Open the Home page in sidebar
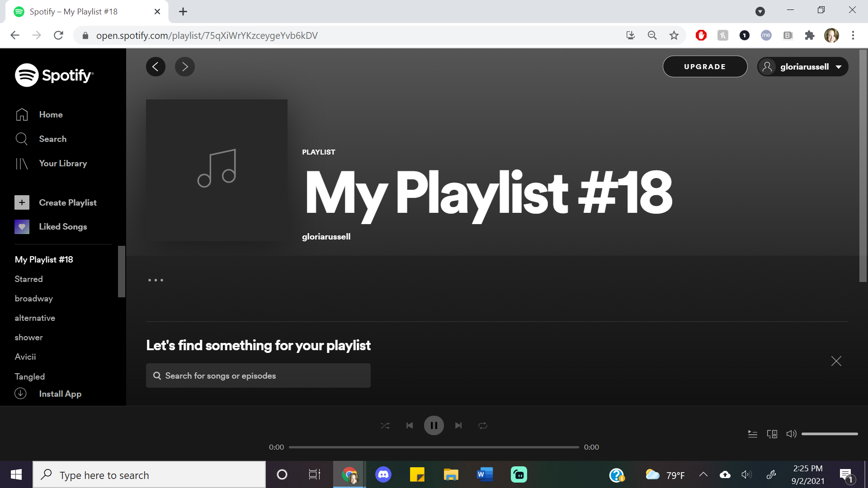The image size is (868, 488). click(x=50, y=115)
